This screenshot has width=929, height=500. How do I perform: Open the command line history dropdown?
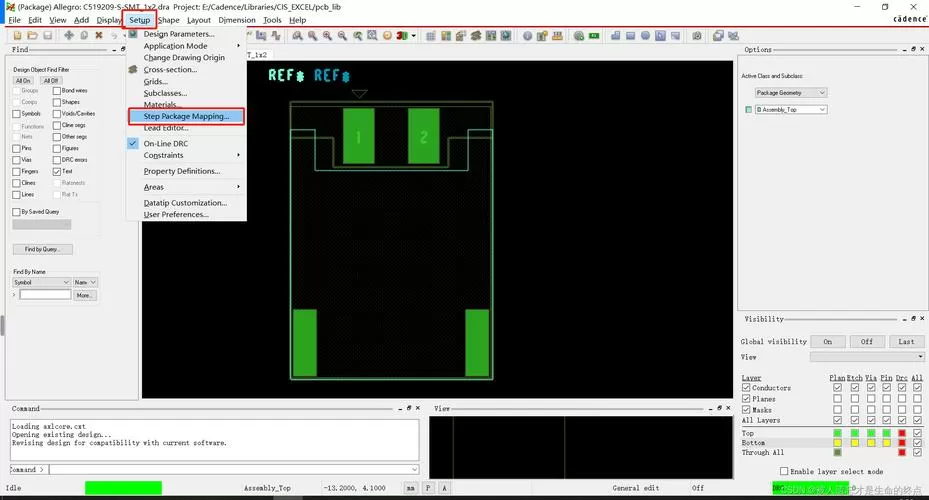tap(415, 469)
